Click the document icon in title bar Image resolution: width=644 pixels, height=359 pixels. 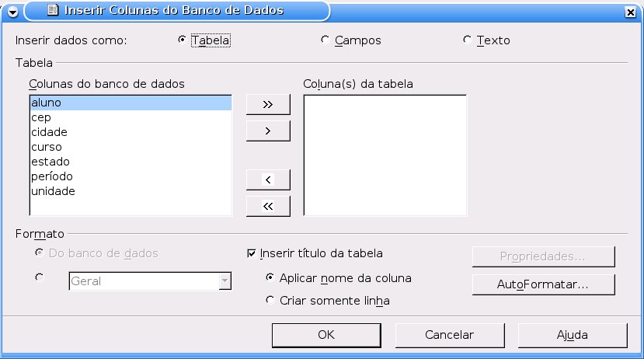point(53,10)
